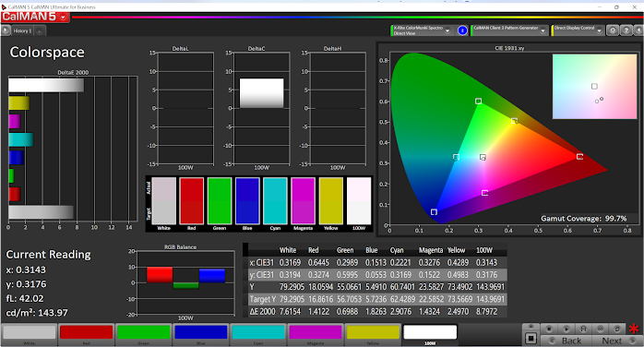Expand pattern panel with up chevron
The width and height of the screenshot is (644, 347).
tap(531, 327)
